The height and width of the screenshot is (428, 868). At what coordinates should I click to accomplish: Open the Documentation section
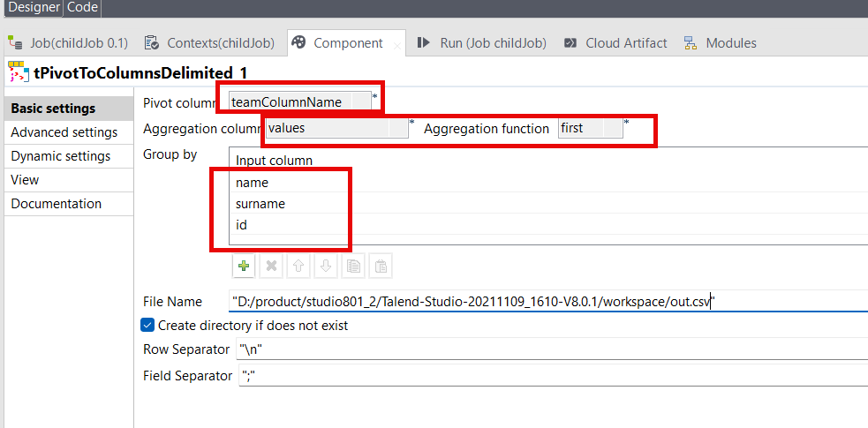point(69,204)
